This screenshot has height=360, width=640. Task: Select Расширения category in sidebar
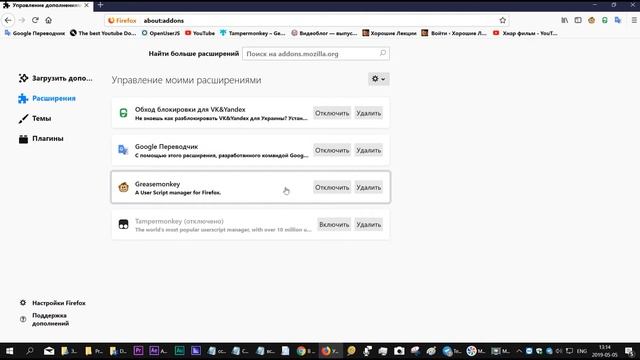(47, 98)
